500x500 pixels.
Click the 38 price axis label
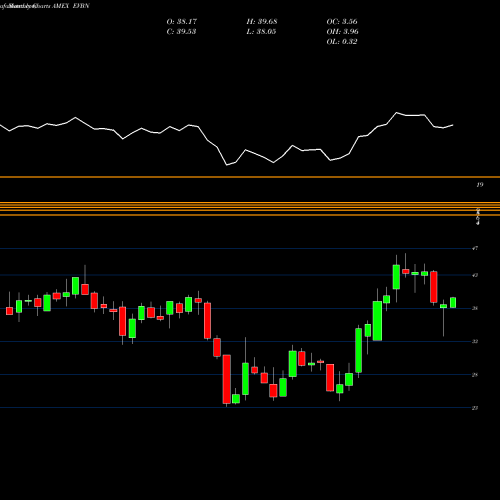point(475,308)
